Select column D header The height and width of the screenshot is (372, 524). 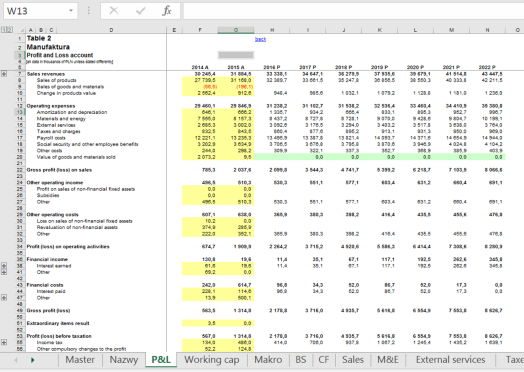(x=111, y=30)
